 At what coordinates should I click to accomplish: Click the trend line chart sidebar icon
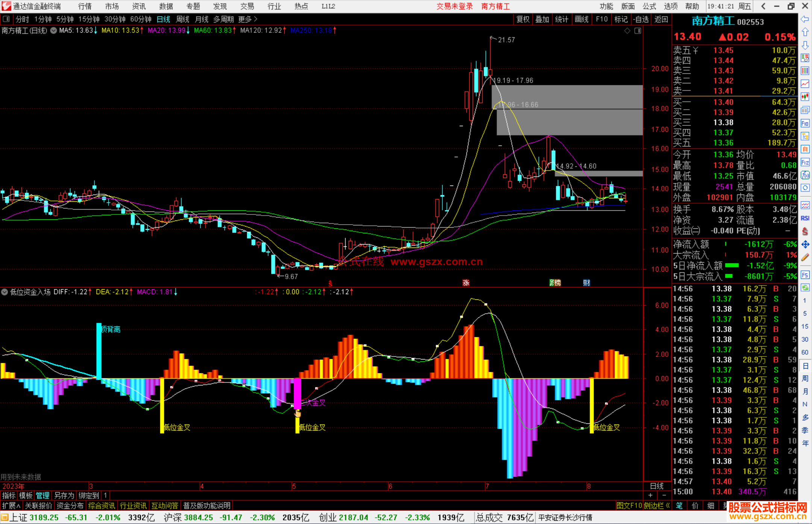tap(805, 84)
